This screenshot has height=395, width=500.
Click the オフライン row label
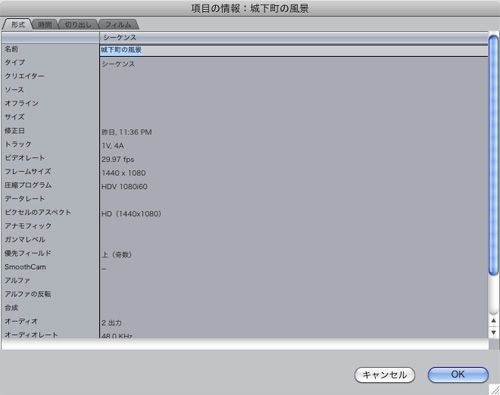21,103
